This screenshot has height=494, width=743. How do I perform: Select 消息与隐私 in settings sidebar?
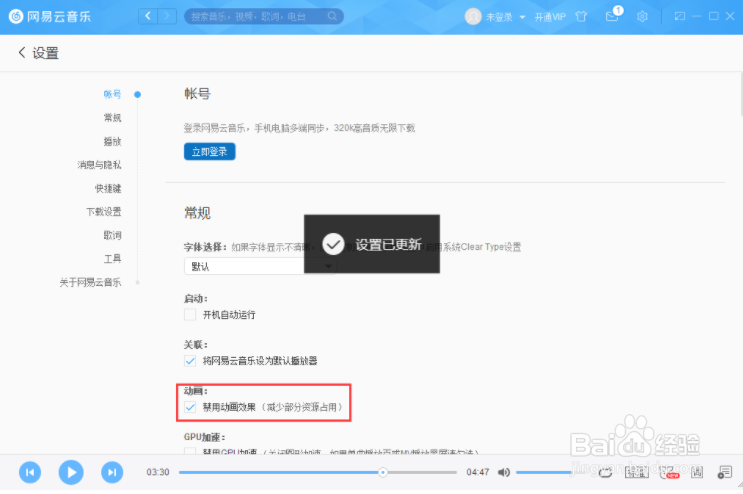(100, 165)
